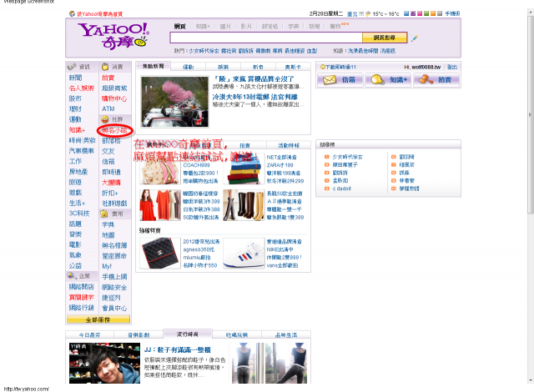
Task: Open the 冷漠大8年13封電郵 news headline
Action: coord(254,97)
